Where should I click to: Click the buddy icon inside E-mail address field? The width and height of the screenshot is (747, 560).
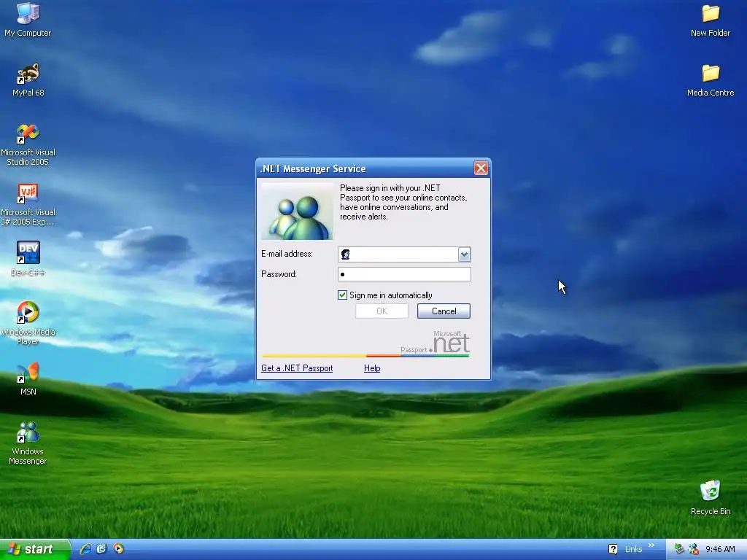345,254
